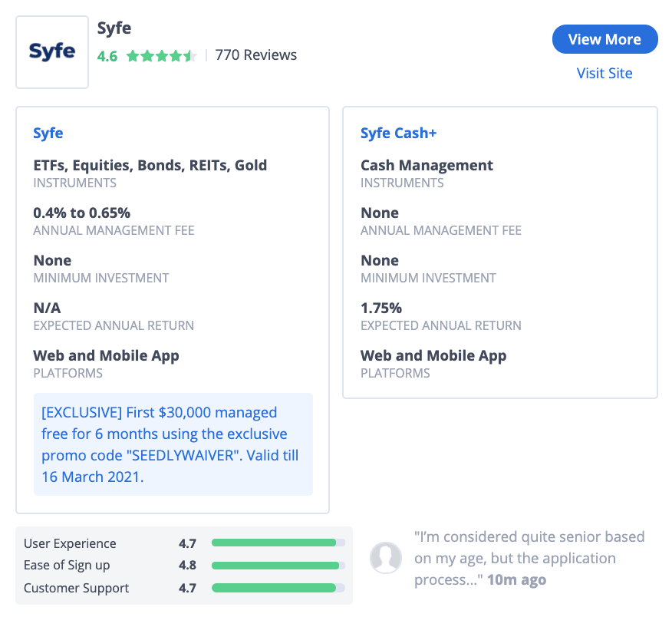Image resolution: width=672 pixels, height=617 pixels.
Task: Open the 770 Reviews link
Action: click(256, 55)
